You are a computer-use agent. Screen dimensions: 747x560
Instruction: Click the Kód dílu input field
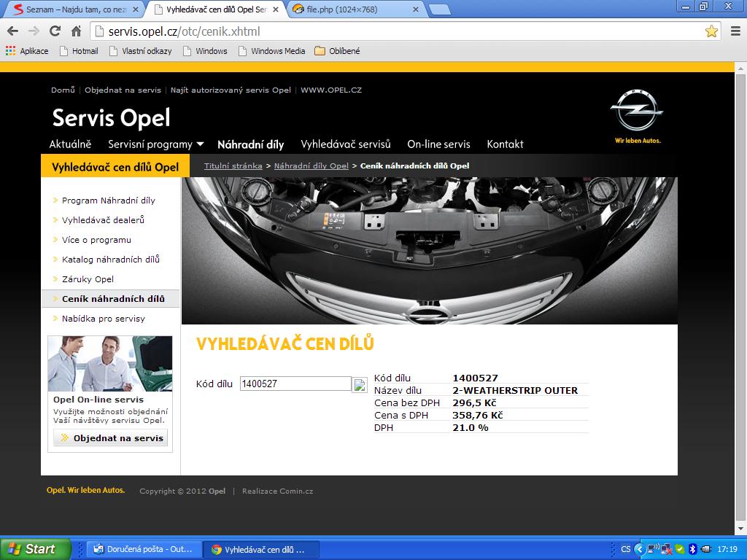(295, 384)
